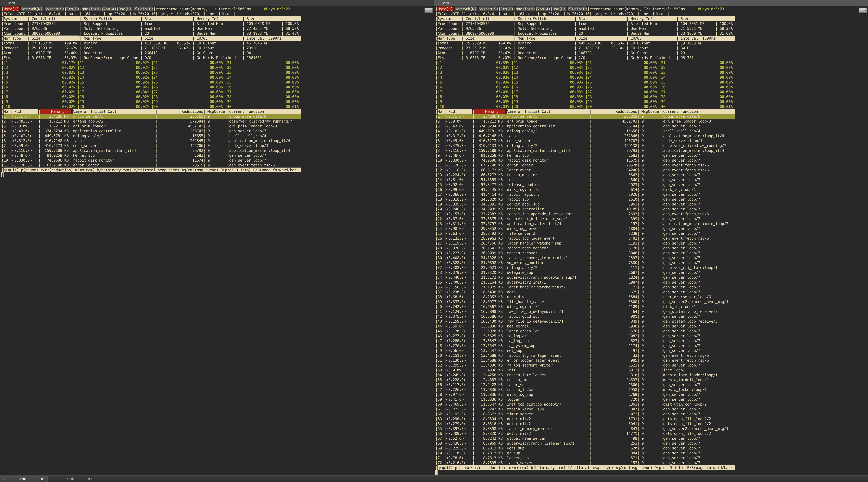Open the right pane's hamburger menu icon
The width and height of the screenshot is (868, 482).
(x=864, y=3)
